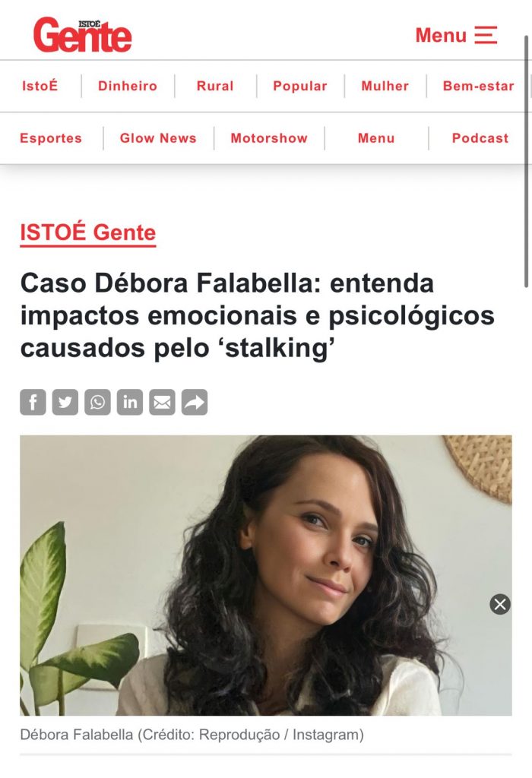The image size is (532, 778).
Task: Open the Podcast section
Action: click(480, 138)
